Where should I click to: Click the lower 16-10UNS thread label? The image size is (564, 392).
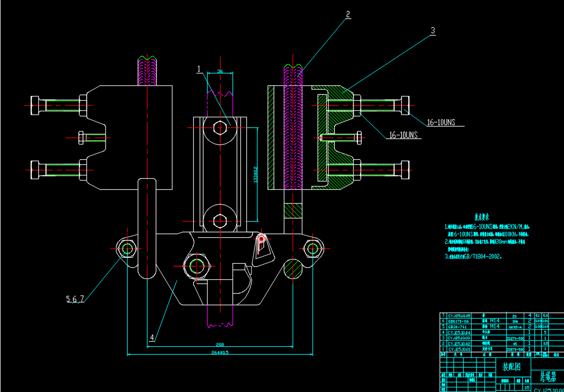403,135
